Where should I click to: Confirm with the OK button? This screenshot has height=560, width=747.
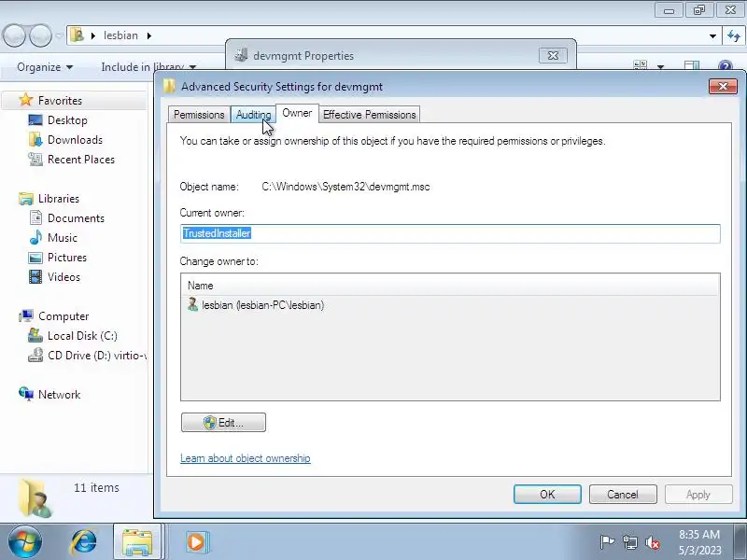point(547,495)
